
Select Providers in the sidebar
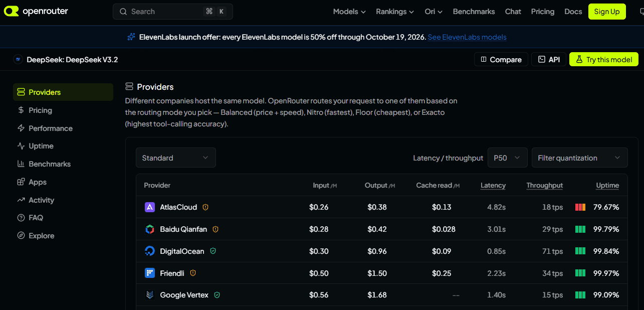[63, 92]
